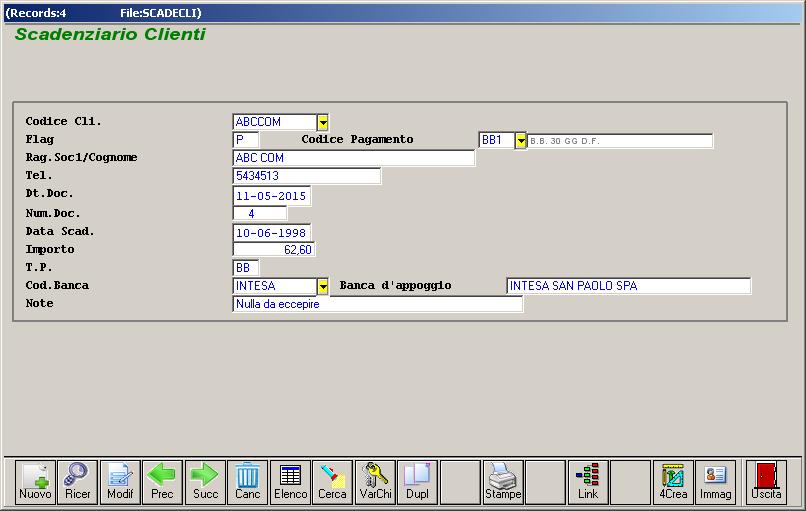Screen dimensions: 806x511
Task: Click the Banca d'appoggio label
Action: coord(395,285)
